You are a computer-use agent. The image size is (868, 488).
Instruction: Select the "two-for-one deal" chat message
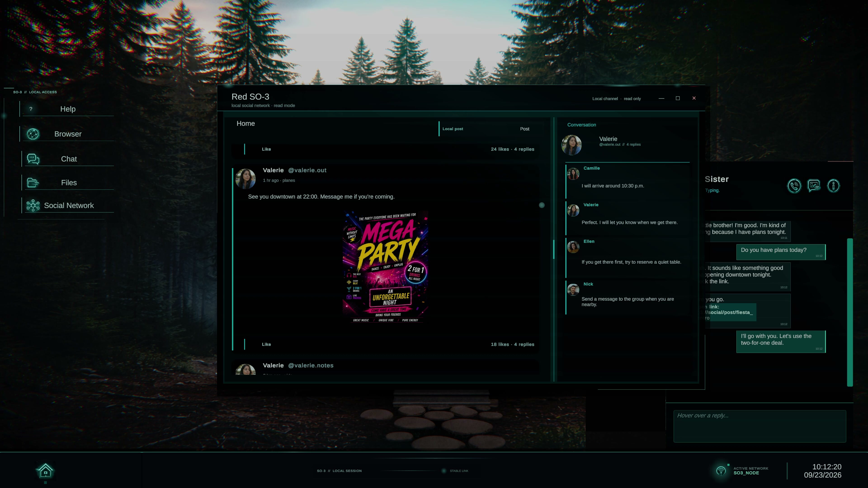click(781, 342)
